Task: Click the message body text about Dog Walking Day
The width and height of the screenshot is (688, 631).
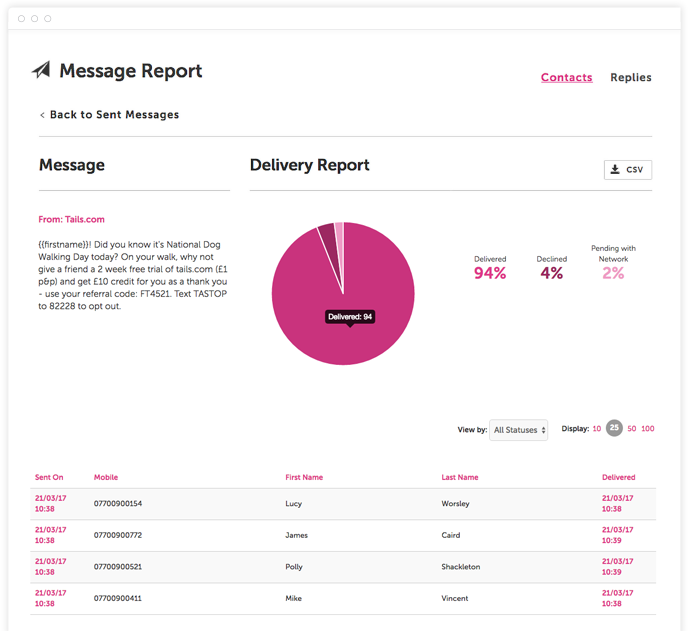Action: click(133, 275)
